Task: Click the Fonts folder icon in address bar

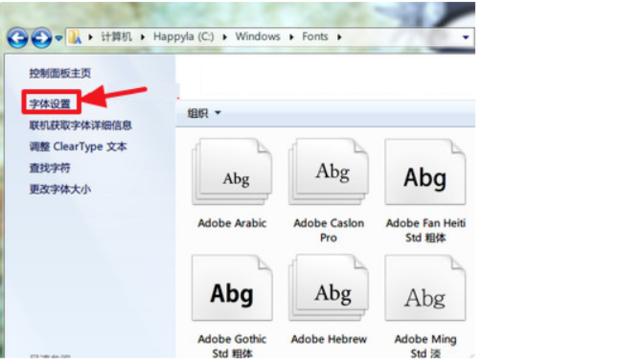Action: pos(75,37)
